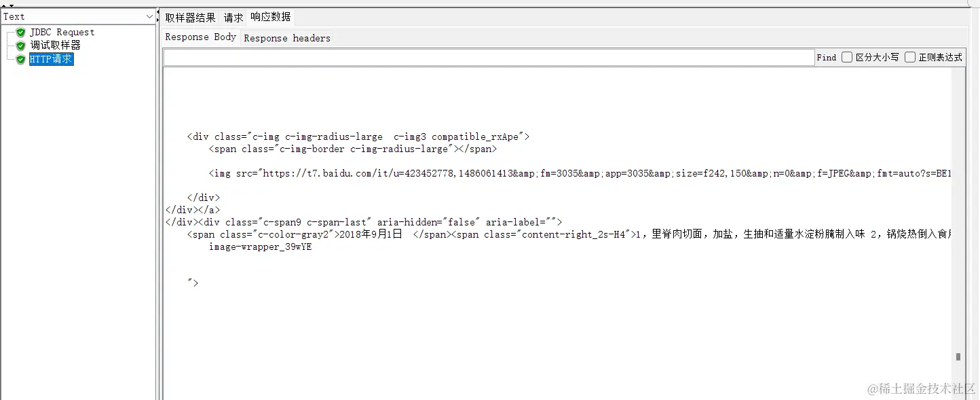980x400 pixels.
Task: Click the img src baidu URL line
Action: click(580, 174)
